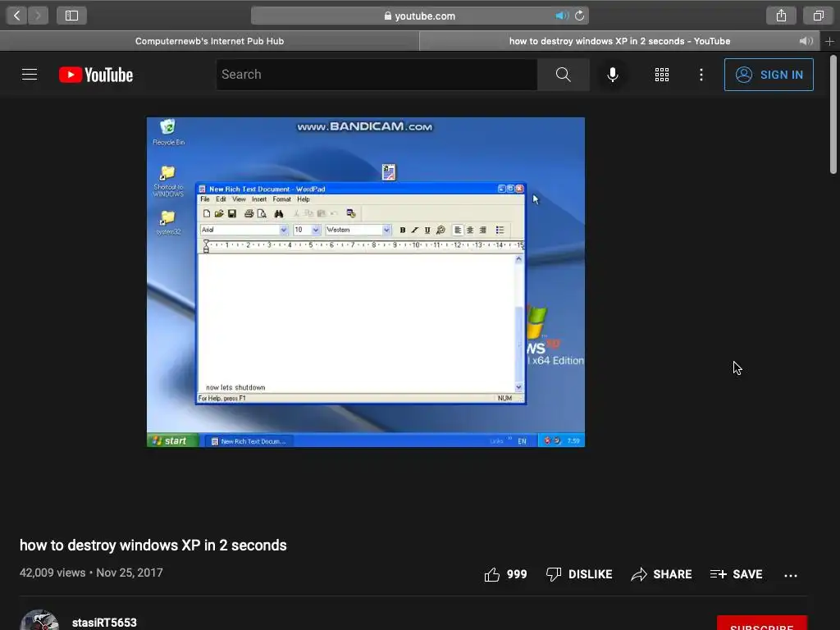Open WordPad Edit menu in video
This screenshot has height=630, width=840.
(x=221, y=199)
